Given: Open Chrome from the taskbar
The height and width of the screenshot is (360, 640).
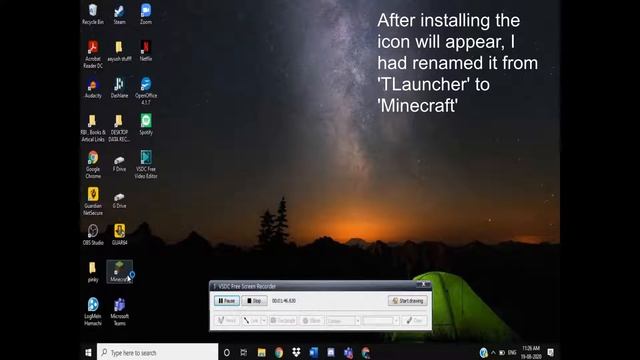Looking at the screenshot, I should coord(279,352).
